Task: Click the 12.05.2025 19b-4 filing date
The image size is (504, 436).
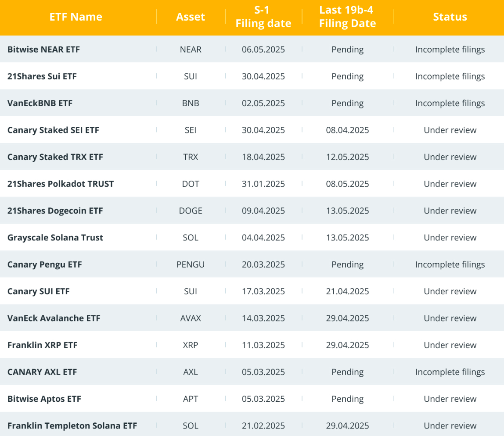Action: click(347, 157)
